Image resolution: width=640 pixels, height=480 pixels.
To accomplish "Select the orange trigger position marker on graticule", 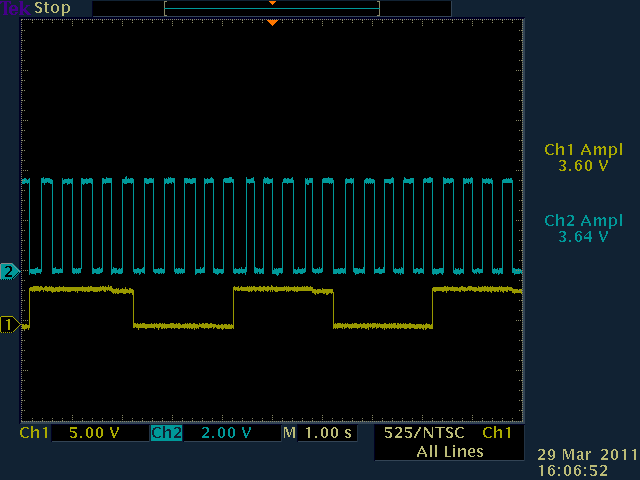I will pos(272,22).
